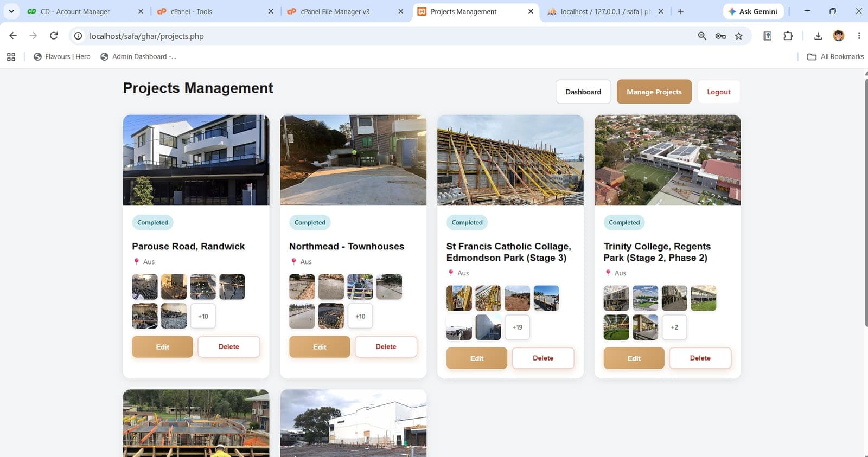The width and height of the screenshot is (868, 457).
Task: Open the Chrome three-dot menu
Action: tap(859, 36)
